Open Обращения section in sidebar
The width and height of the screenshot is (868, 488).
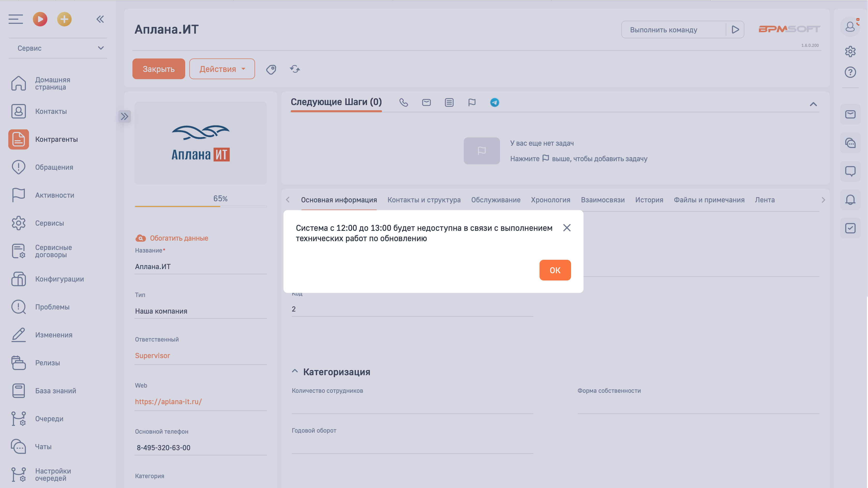coord(54,167)
